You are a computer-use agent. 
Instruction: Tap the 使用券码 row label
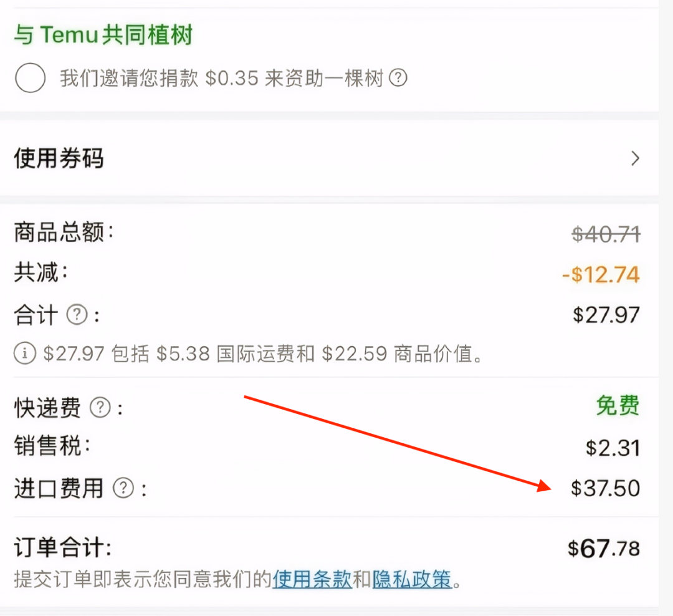[59, 158]
